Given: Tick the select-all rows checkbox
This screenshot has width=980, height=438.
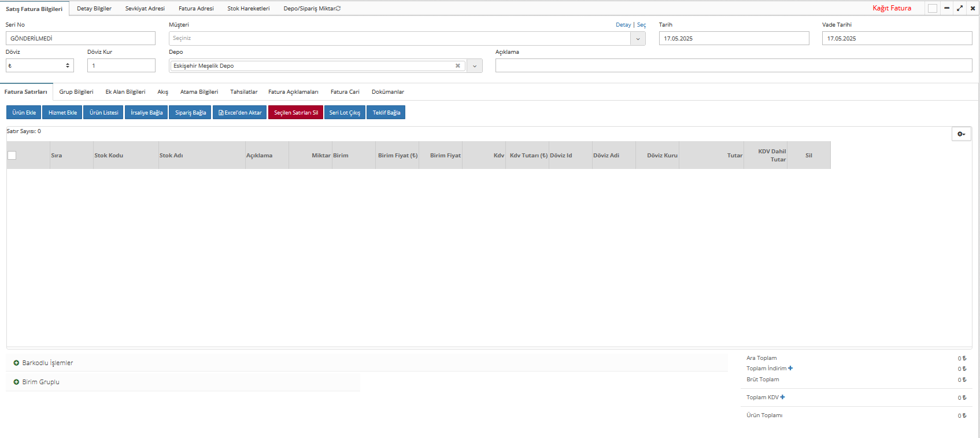Looking at the screenshot, I should (x=12, y=155).
